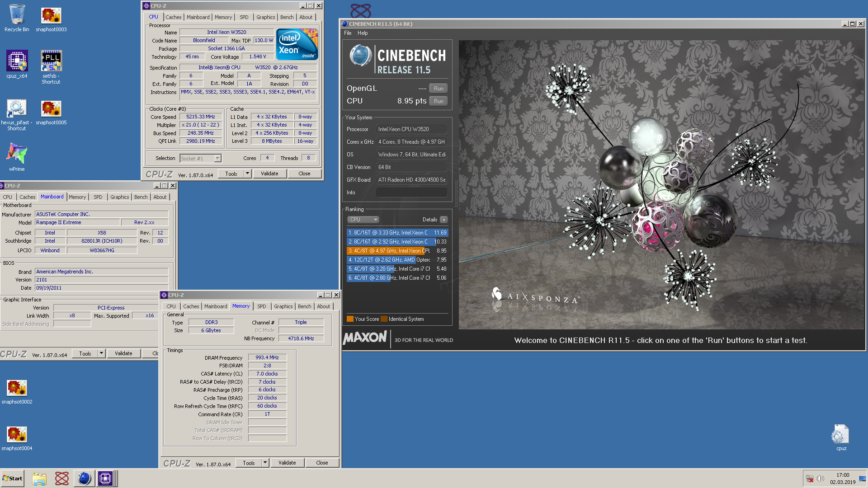This screenshot has height=488, width=868.
Task: Run the CPU benchmark in Cinebench
Action: pos(438,101)
